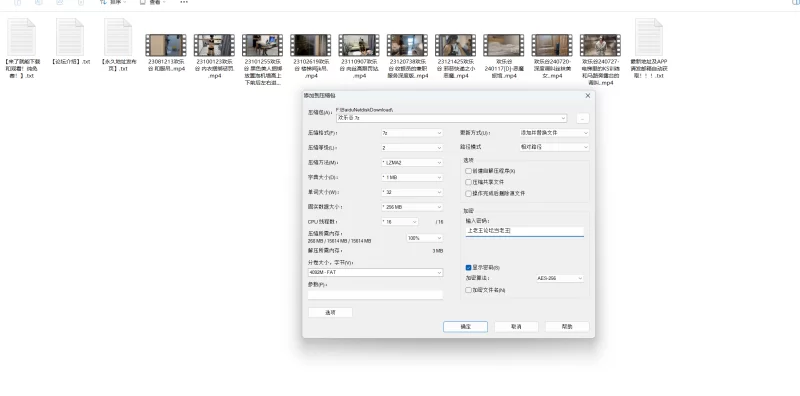This screenshot has height=396, width=800.
Task: Open the 压缩方法 dropdown showing LZMA2
Action: tap(412, 162)
